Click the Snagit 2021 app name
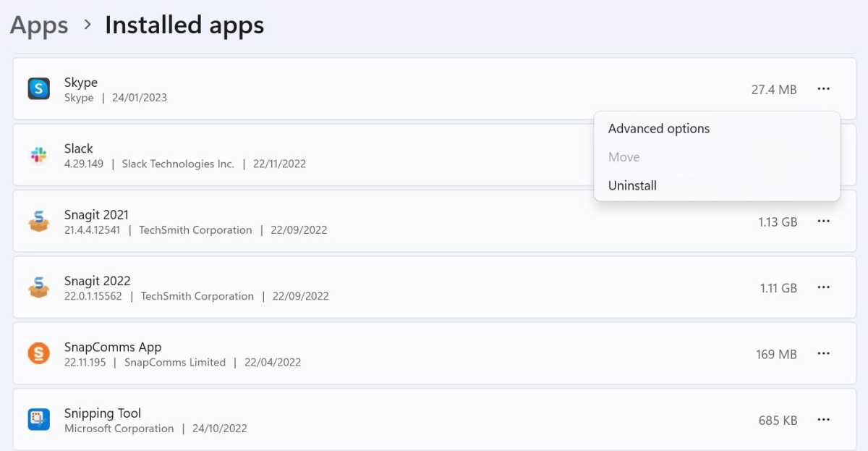Viewport: 868px width, 451px height. coord(96,214)
